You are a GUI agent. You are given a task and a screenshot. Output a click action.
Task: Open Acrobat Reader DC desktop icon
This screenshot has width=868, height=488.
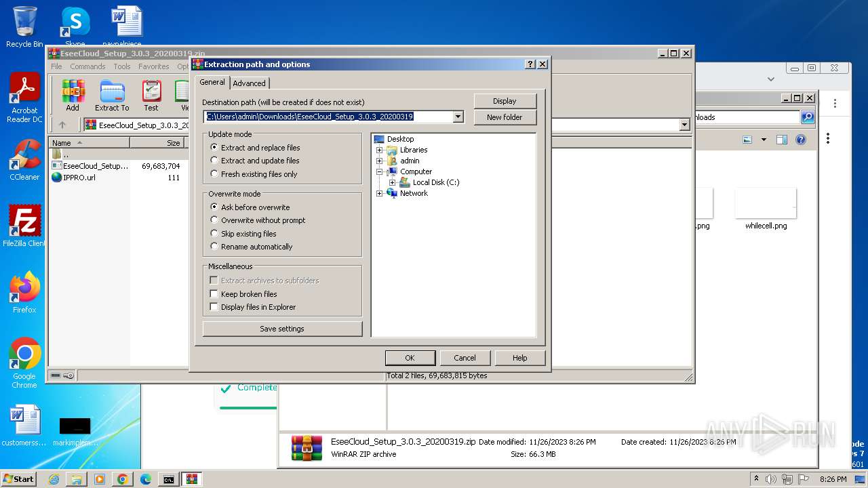pos(24,98)
